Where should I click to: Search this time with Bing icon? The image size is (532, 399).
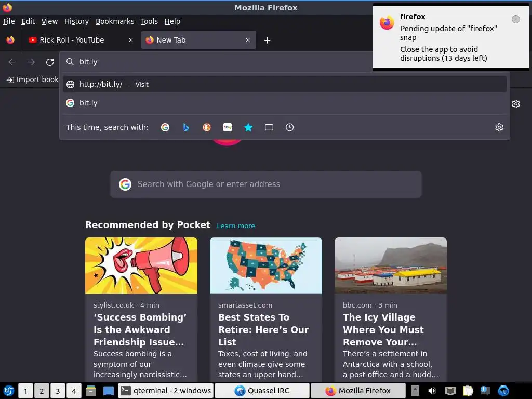[x=186, y=127]
